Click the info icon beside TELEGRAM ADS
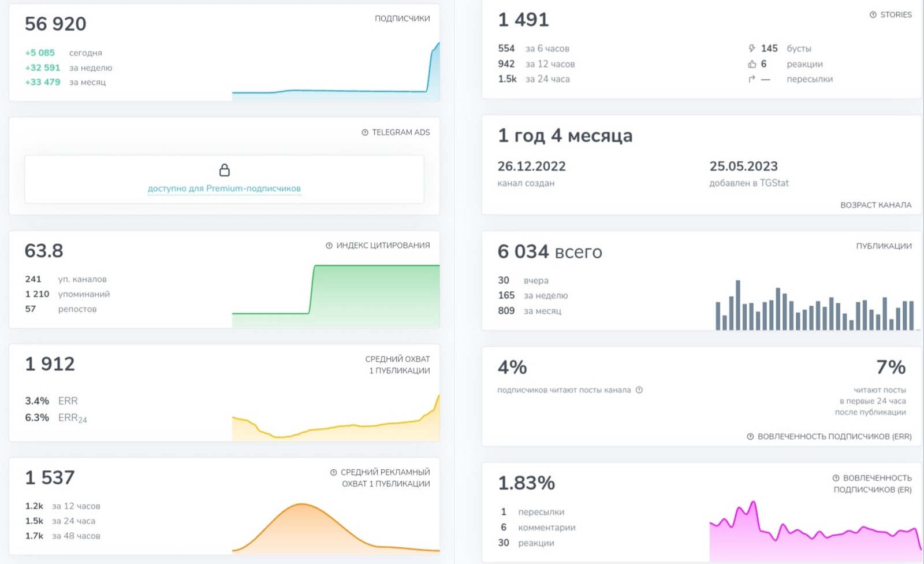This screenshot has width=924, height=564. tap(365, 132)
